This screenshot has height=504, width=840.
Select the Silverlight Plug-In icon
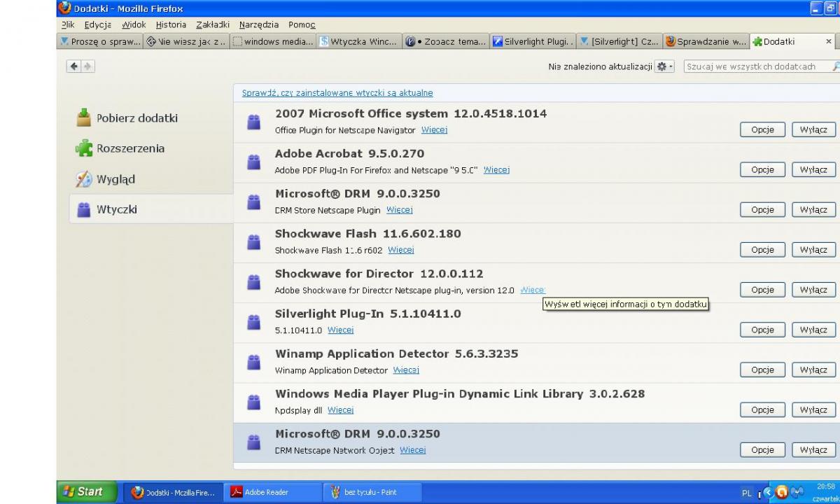tap(253, 322)
